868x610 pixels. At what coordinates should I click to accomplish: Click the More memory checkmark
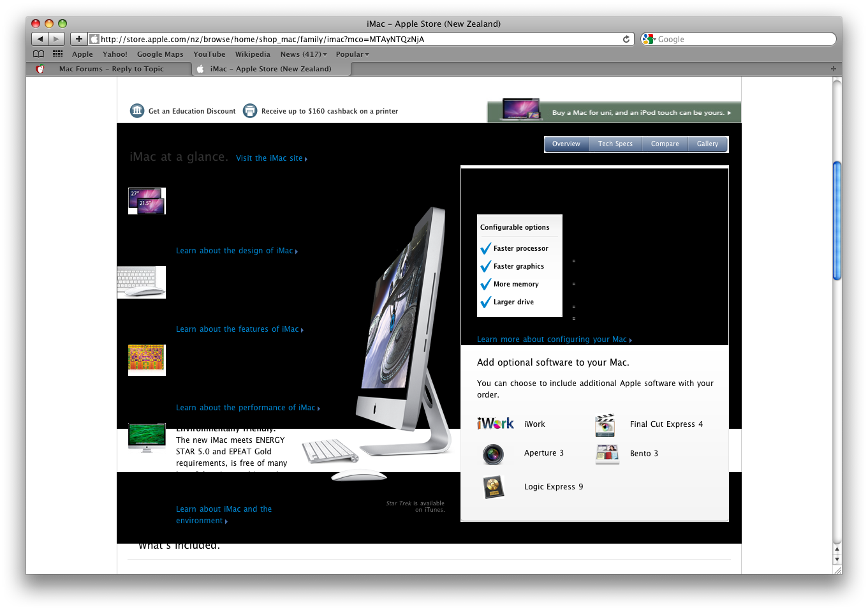(485, 284)
